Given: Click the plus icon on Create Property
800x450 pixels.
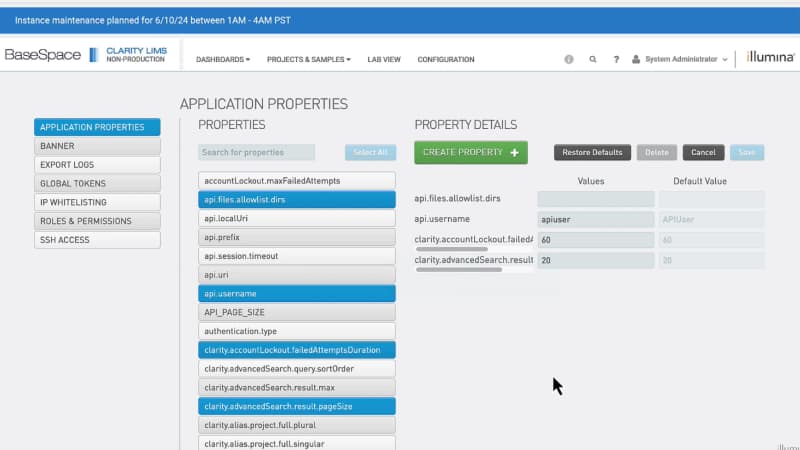Looking at the screenshot, I should point(514,153).
